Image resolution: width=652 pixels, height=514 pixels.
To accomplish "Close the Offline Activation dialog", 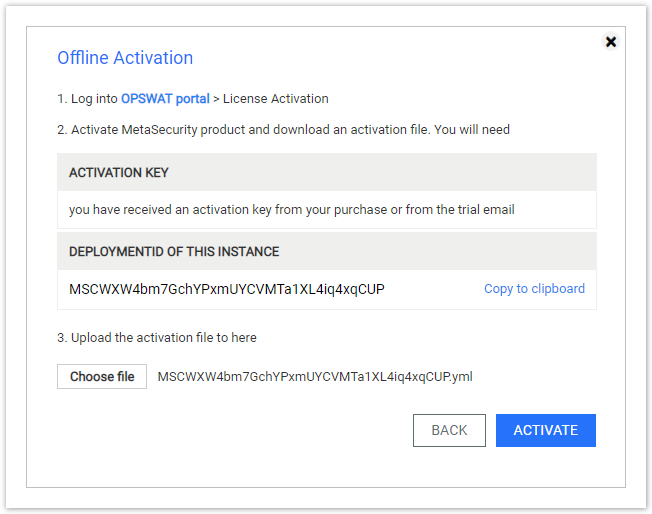I will coord(610,42).
